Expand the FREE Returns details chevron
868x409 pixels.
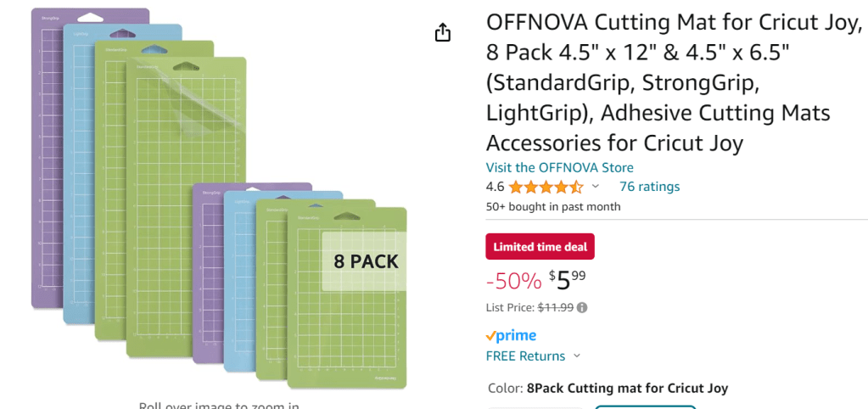pyautogui.click(x=577, y=356)
